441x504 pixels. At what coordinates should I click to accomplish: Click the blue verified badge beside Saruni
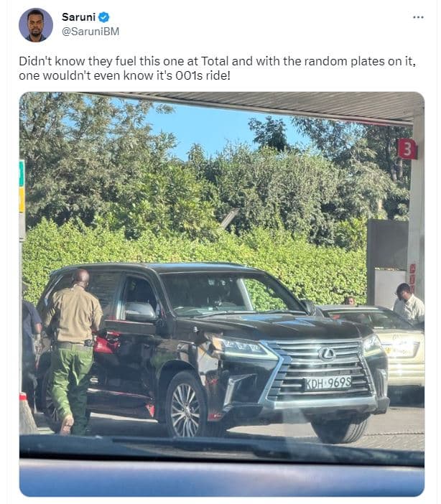pos(103,17)
